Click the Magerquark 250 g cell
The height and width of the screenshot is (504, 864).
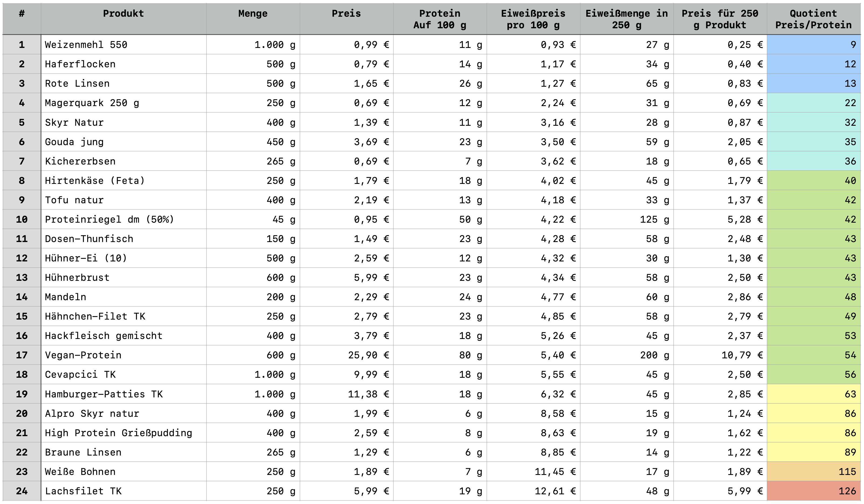[124, 103]
